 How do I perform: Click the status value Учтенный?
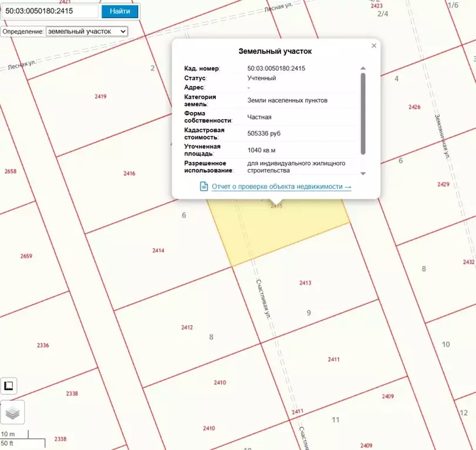(261, 78)
